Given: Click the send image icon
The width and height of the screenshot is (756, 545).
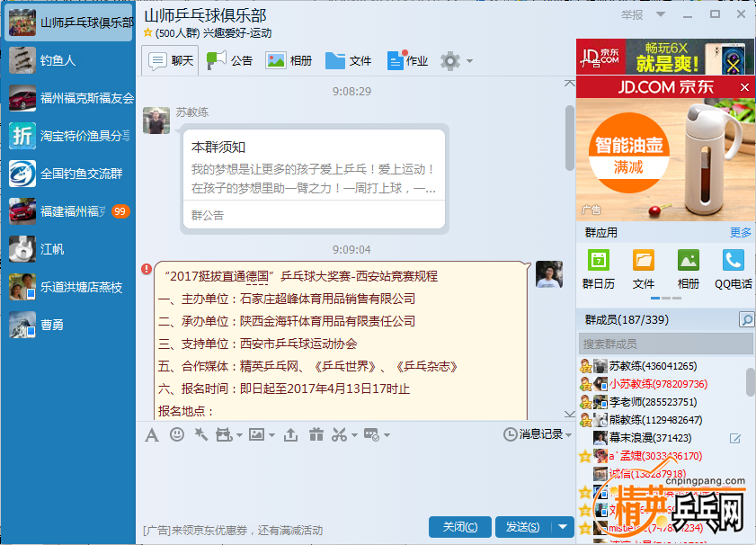Looking at the screenshot, I should (256, 434).
